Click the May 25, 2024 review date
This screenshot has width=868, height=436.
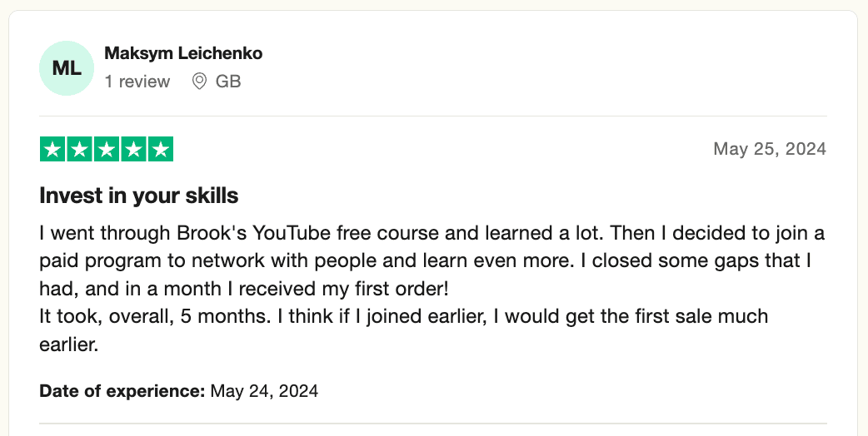[x=769, y=149]
